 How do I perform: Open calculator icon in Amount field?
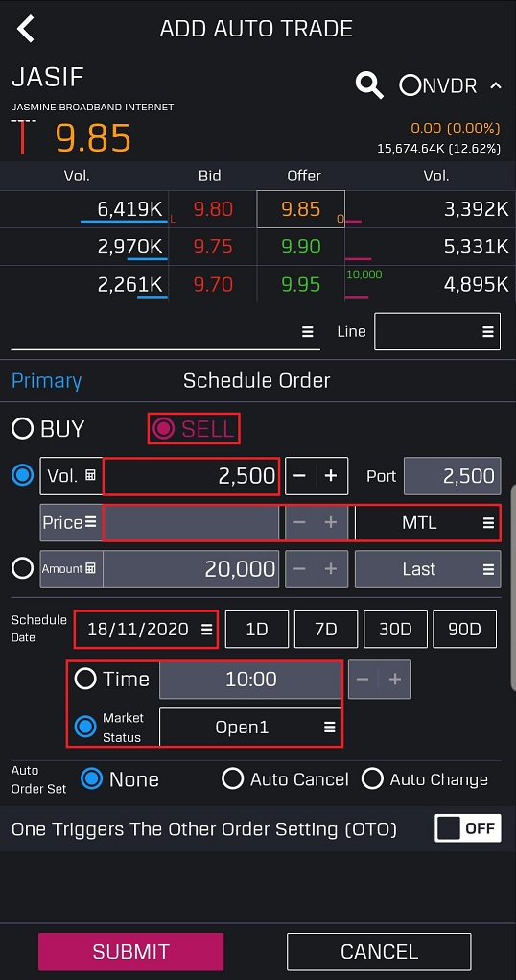pyautogui.click(x=90, y=569)
